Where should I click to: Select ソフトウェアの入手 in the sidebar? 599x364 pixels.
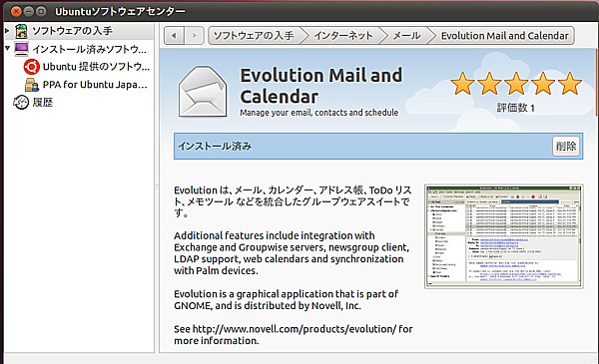click(72, 31)
